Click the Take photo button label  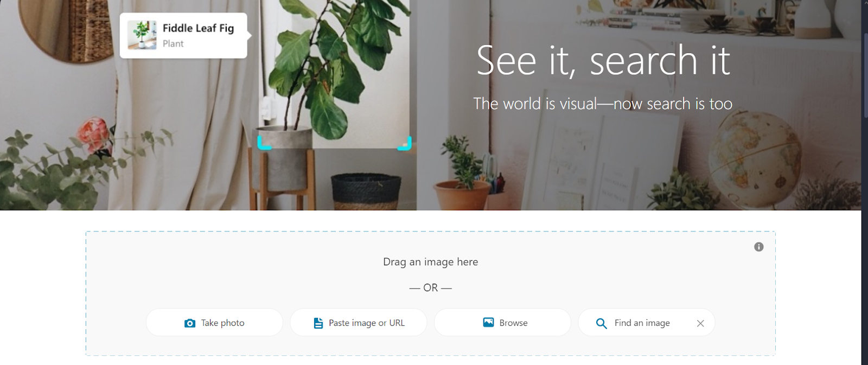coord(223,323)
